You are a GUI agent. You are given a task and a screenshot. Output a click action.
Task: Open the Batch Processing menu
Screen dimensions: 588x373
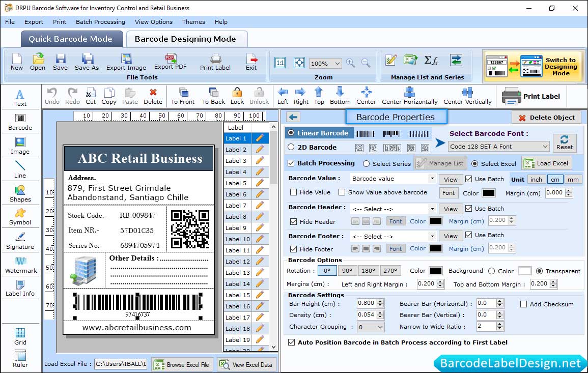(100, 22)
